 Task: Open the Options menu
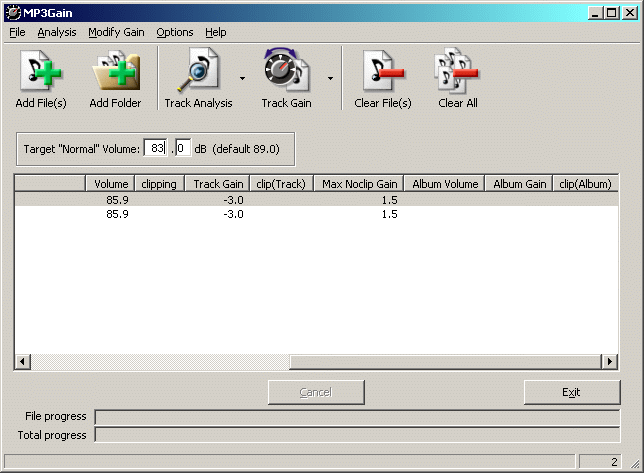click(175, 32)
